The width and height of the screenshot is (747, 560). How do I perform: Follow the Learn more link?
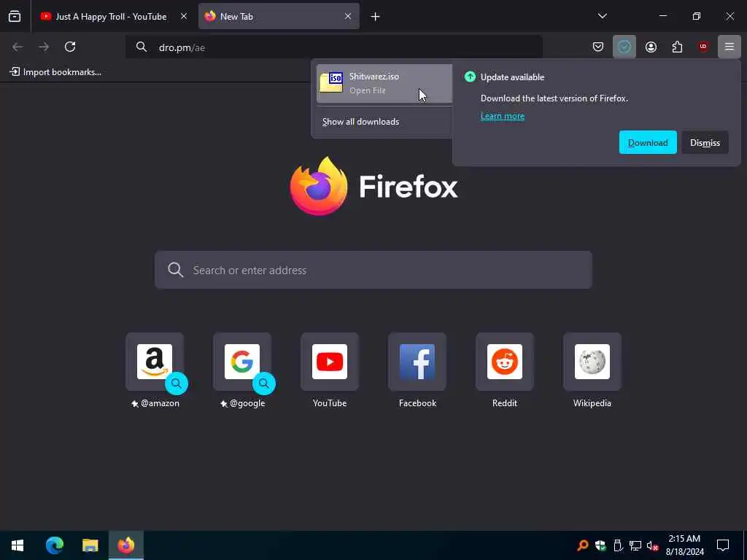tap(503, 116)
